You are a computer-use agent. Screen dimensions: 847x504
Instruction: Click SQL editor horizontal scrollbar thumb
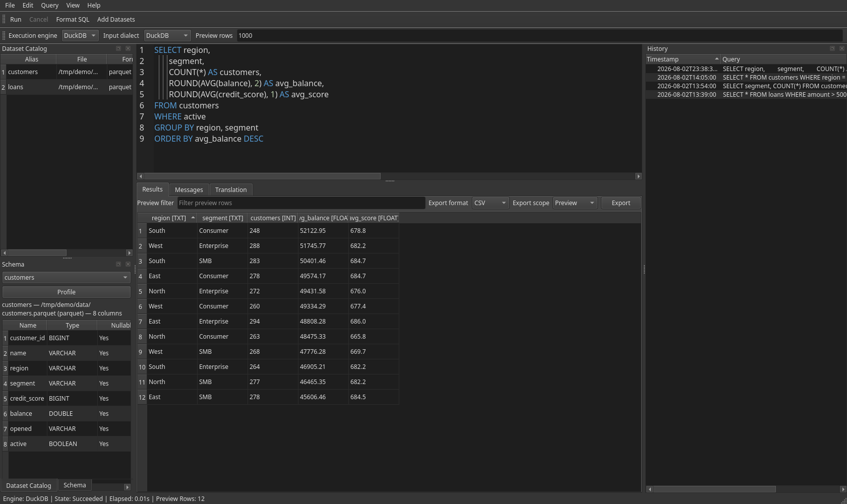click(x=262, y=176)
